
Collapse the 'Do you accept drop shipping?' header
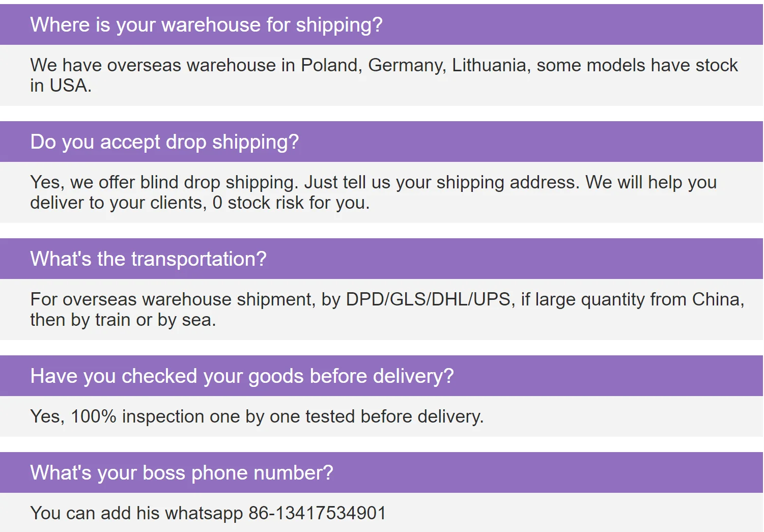164,142
